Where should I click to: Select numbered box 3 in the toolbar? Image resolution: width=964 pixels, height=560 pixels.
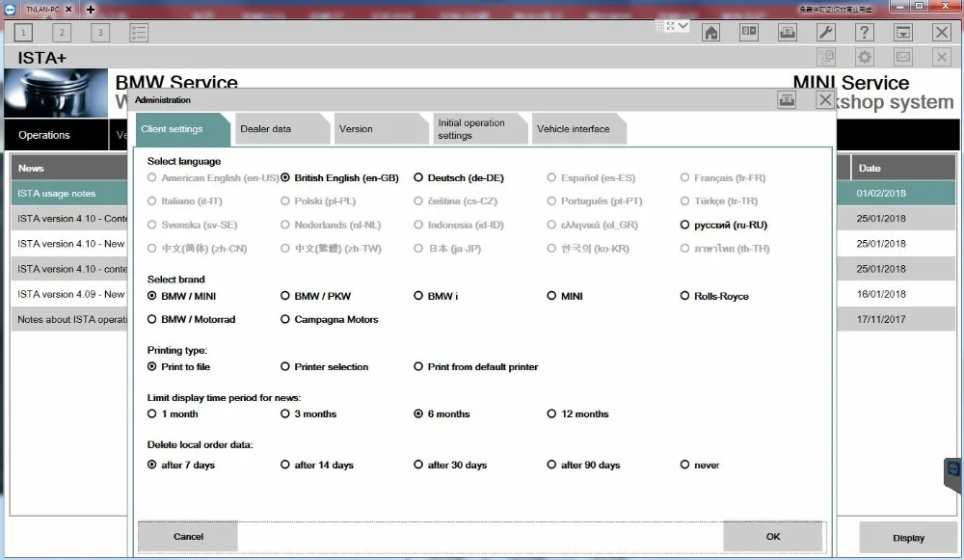100,33
